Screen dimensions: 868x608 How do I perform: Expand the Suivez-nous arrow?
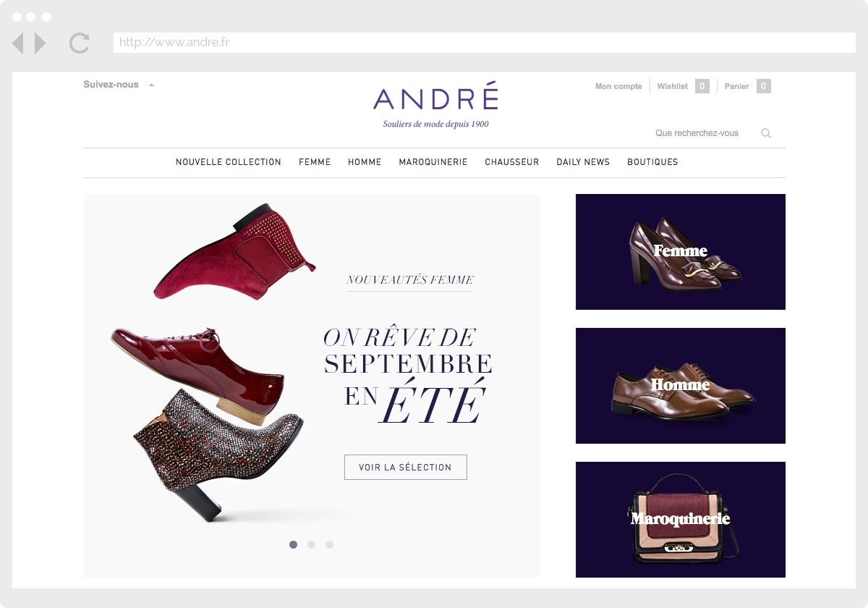(x=152, y=85)
